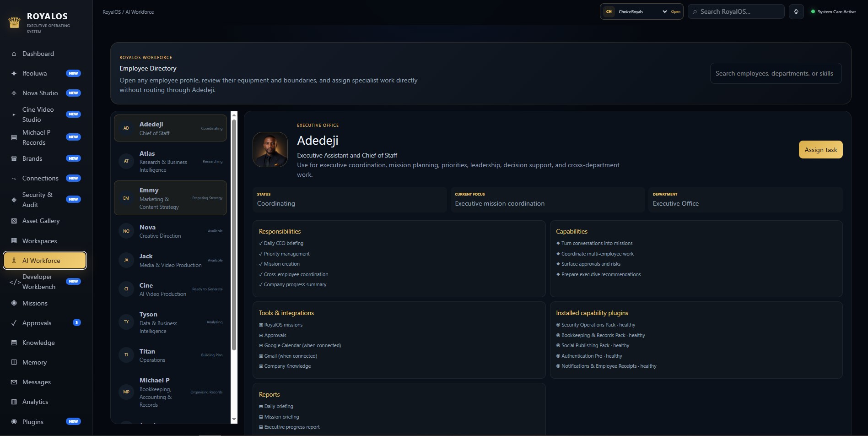Click the Asset Gallery icon
868x436 pixels.
pos(14,221)
